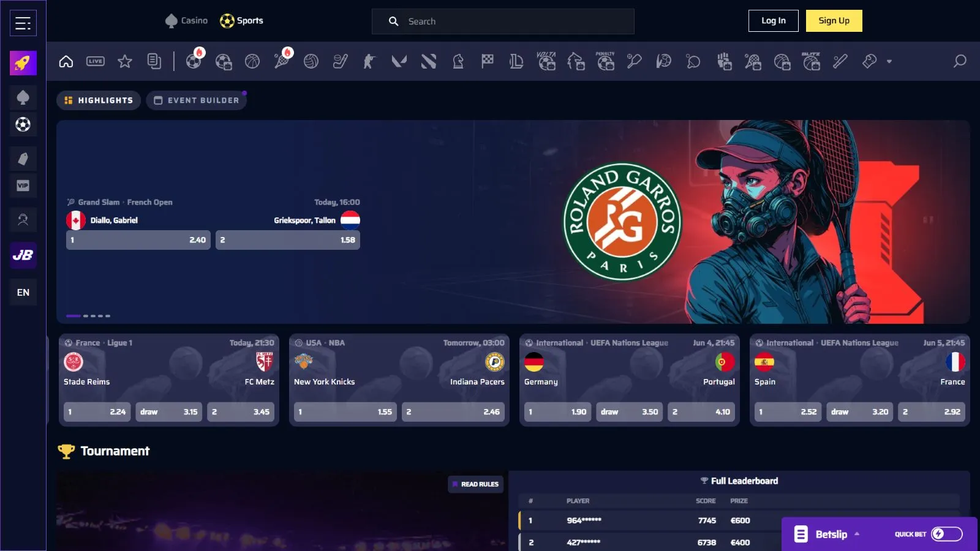Click the rocket icon in the sidebar
Image resolution: width=980 pixels, height=551 pixels.
23,63
